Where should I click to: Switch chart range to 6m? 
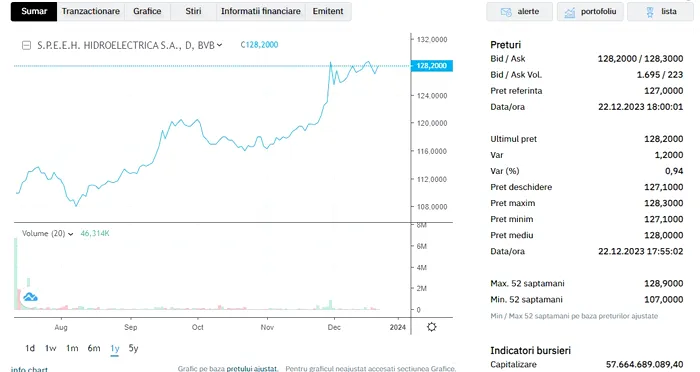coord(94,348)
